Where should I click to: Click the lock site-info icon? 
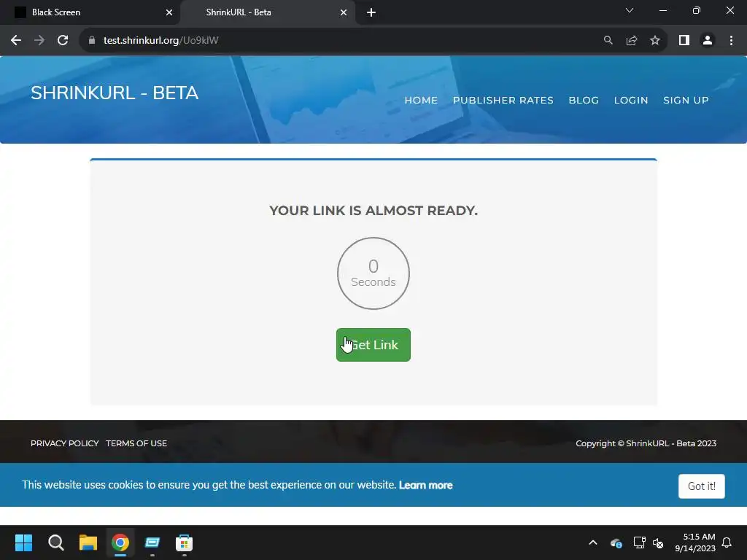pyautogui.click(x=92, y=41)
